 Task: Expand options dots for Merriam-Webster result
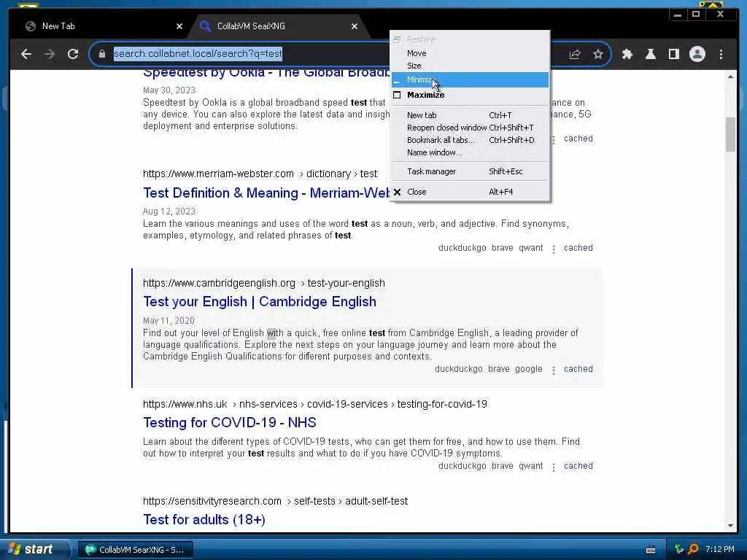tap(554, 249)
